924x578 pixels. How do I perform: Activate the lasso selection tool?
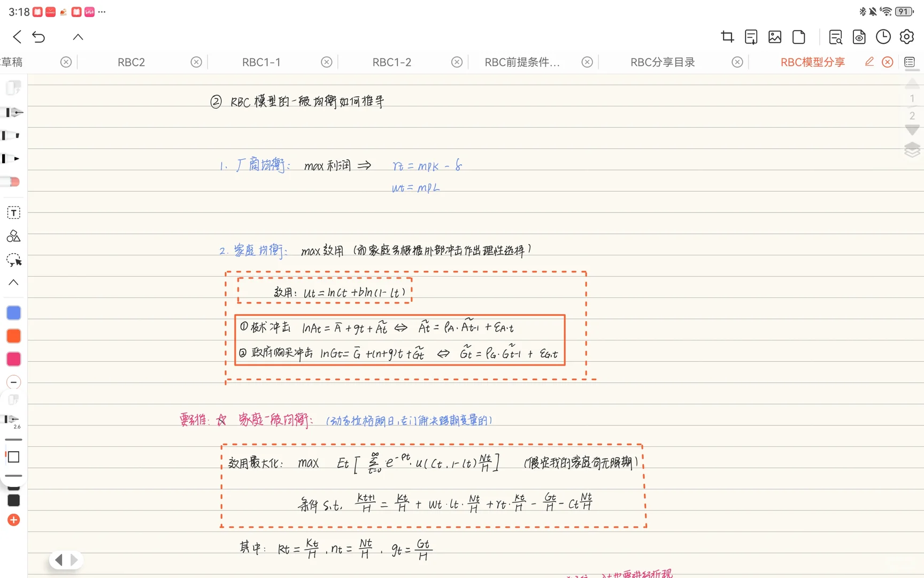(13, 260)
